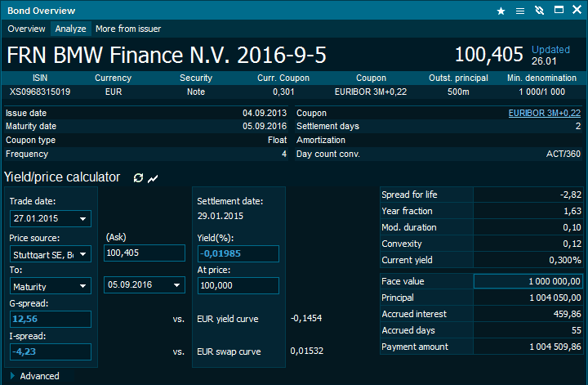Click the EUR yield curve label

(228, 319)
